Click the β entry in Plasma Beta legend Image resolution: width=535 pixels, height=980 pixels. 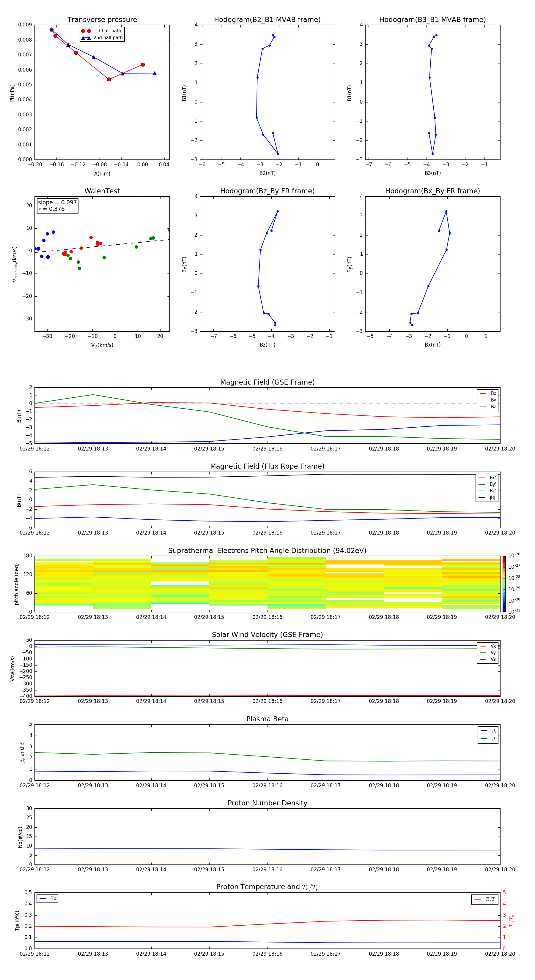[x=488, y=739]
